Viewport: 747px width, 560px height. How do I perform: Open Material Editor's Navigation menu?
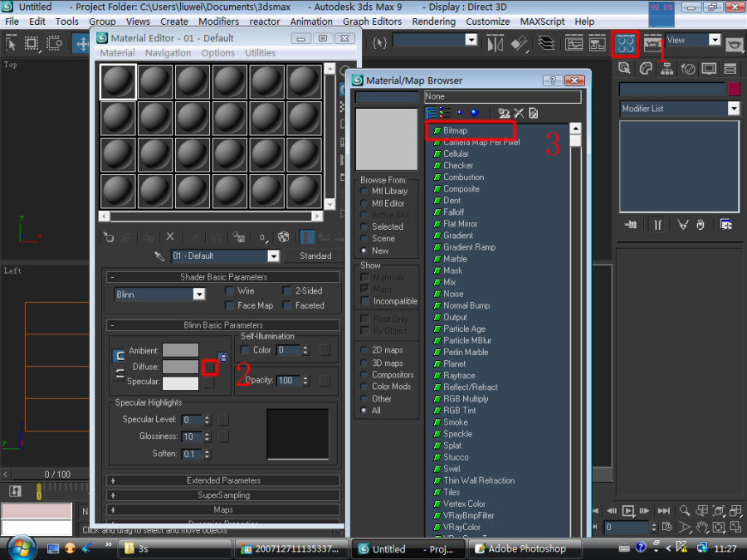coord(168,53)
